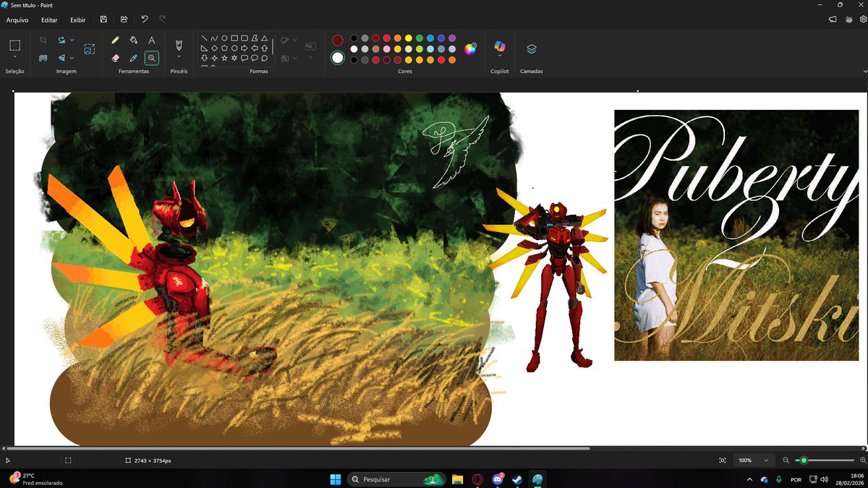
Task: Open the Copilot dropdown
Action: [500, 57]
